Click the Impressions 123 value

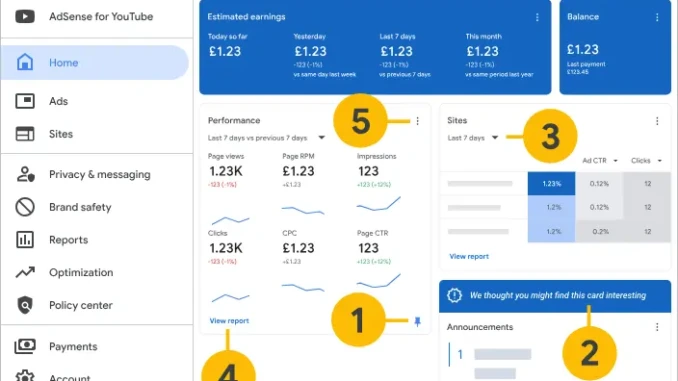[x=368, y=172]
